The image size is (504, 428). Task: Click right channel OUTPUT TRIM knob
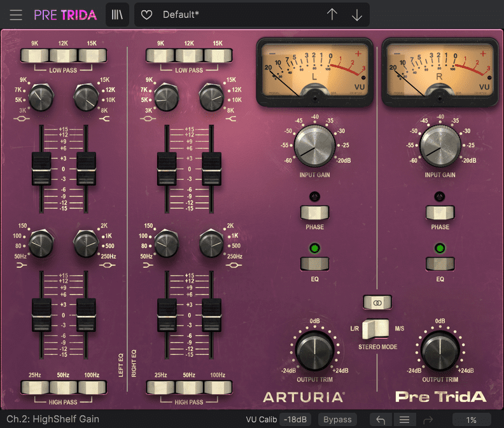click(x=440, y=350)
